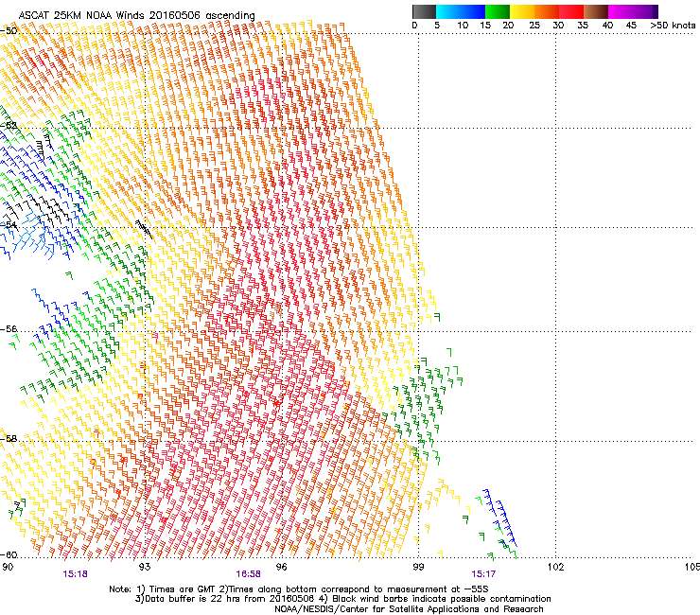Screen dimensions: 700x615
Task: Select the blue 10-15 knots color segment
Action: pos(473,11)
